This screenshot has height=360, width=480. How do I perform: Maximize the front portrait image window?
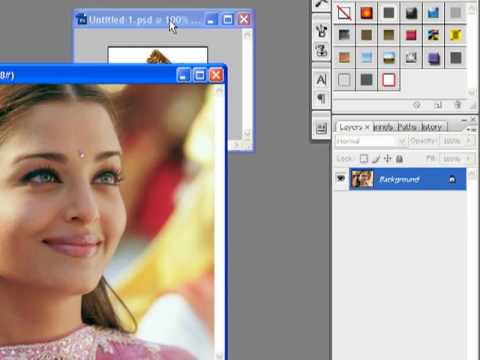pos(200,75)
